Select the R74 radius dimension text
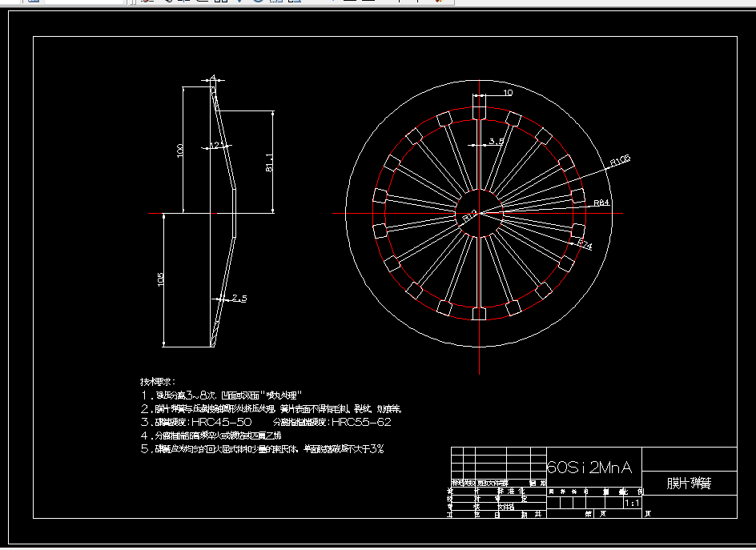 pos(585,244)
